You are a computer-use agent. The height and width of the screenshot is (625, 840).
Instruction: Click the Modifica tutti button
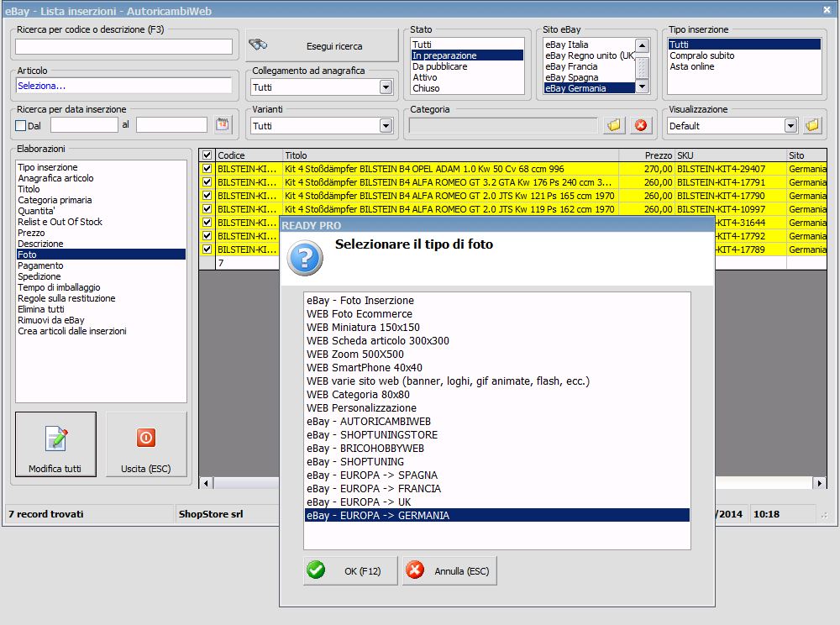(55, 444)
